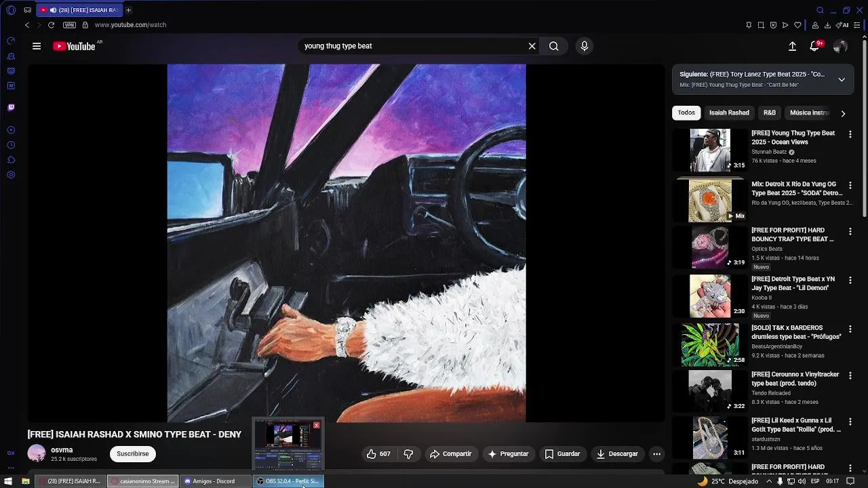This screenshot has height=488, width=868.
Task: Click the pin icon in the address bar
Action: pos(749,25)
